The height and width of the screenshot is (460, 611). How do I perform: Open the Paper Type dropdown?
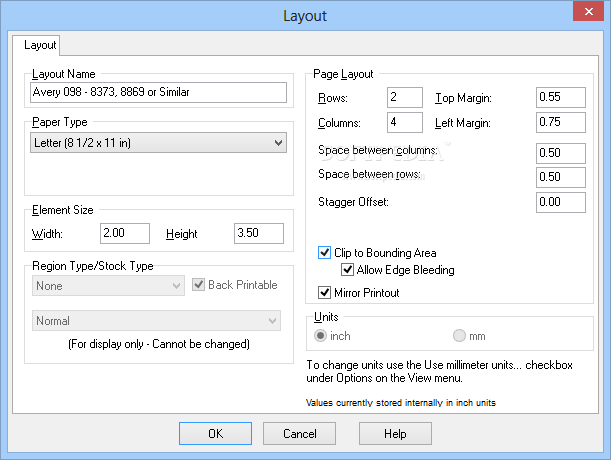pyautogui.click(x=158, y=143)
